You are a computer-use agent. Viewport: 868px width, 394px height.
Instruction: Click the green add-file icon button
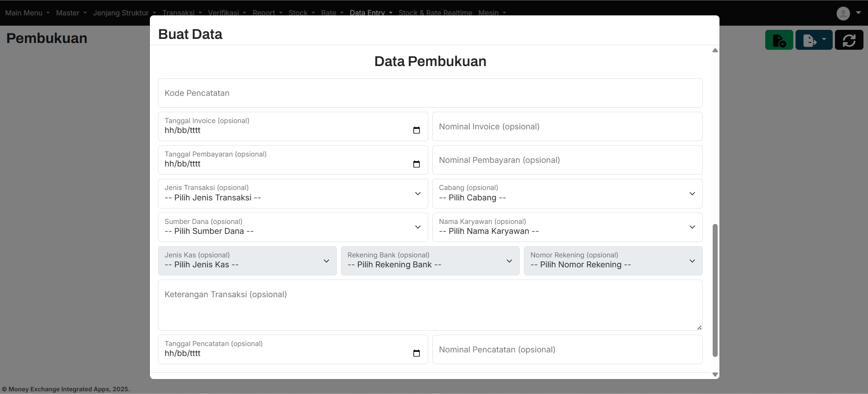click(779, 40)
